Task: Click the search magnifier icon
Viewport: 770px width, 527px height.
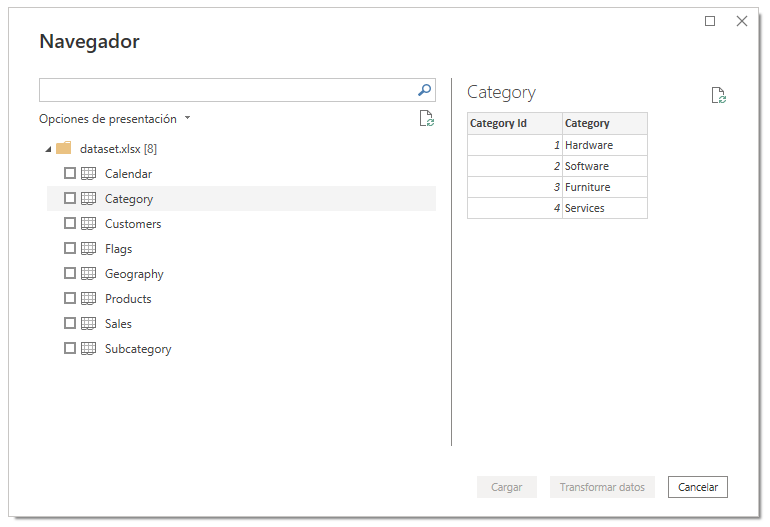Action: point(424,90)
